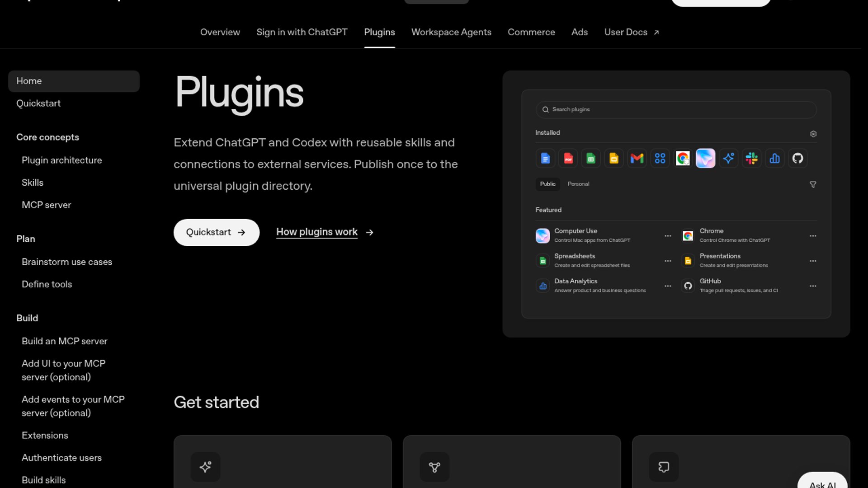The image size is (868, 488).
Task: Open the Sign in with ChatGPT tab
Action: coord(302,32)
